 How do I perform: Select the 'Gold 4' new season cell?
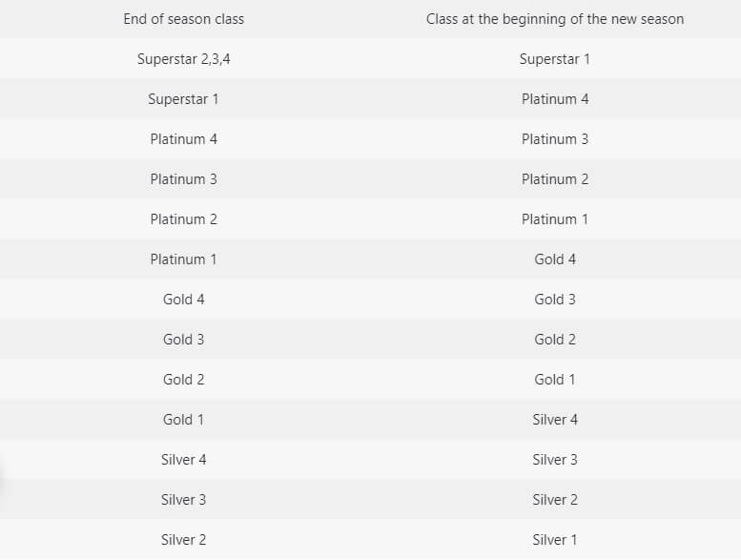pyautogui.click(x=555, y=259)
